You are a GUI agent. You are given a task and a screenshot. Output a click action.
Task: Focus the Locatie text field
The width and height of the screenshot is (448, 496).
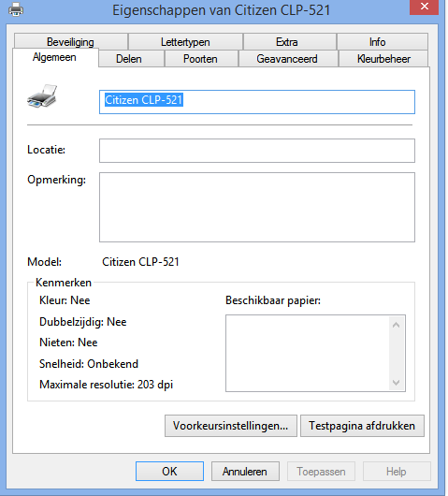(x=257, y=151)
